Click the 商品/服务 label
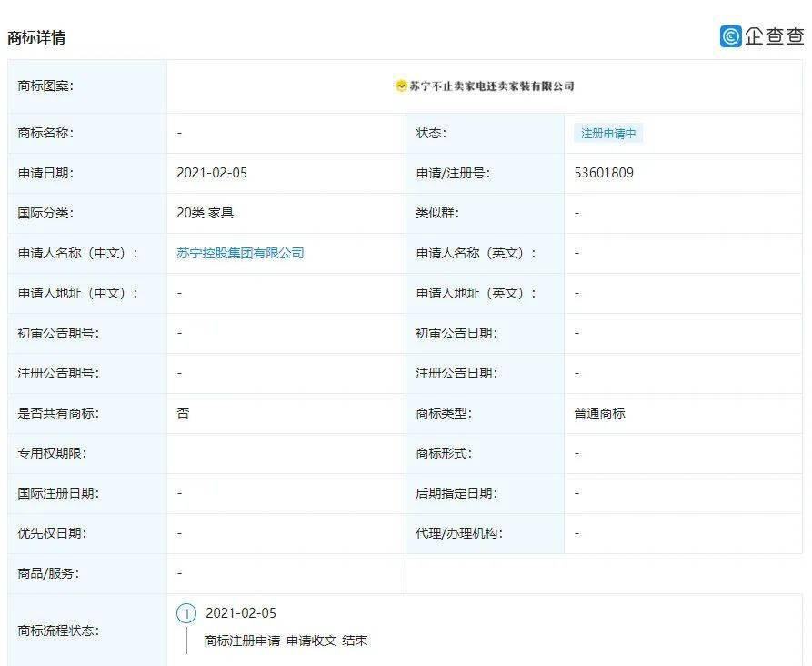 click(49, 573)
